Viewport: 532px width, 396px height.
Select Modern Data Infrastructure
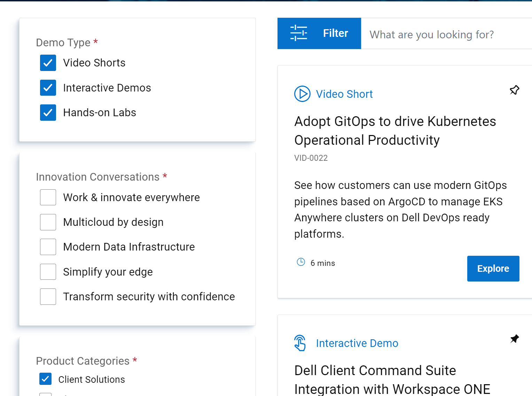coord(48,247)
